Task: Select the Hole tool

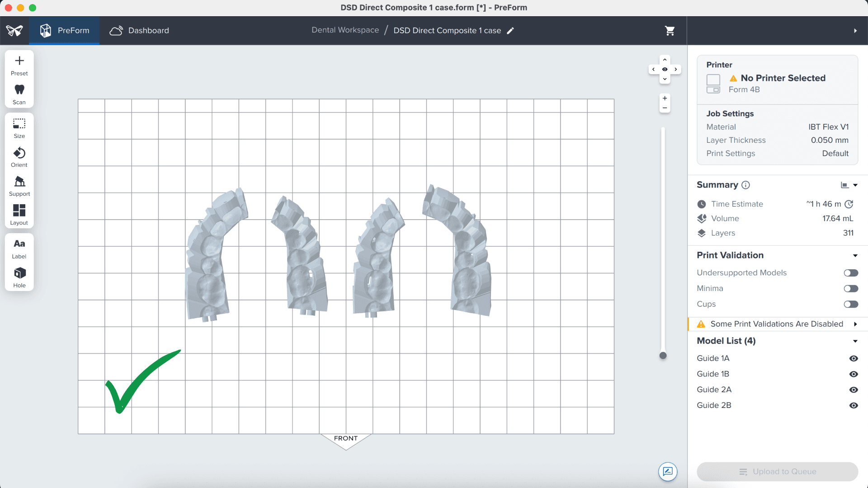Action: click(x=19, y=277)
